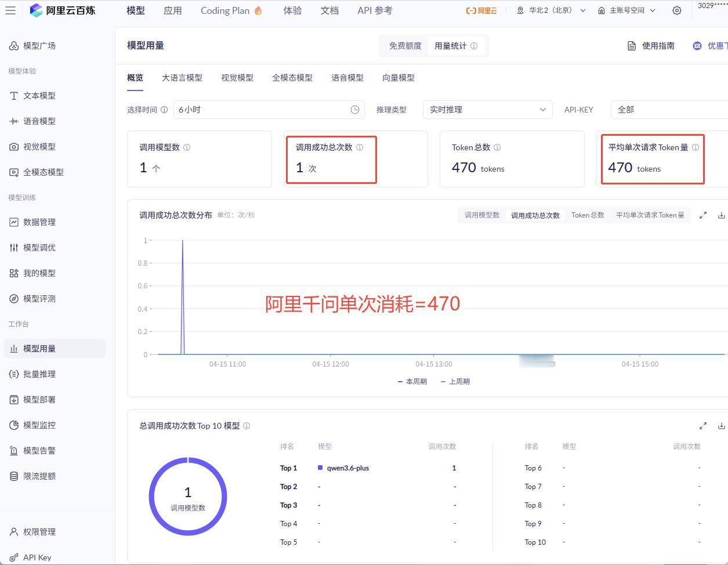This screenshot has width=728, height=565.
Task: Click the 我的模型 sidebar icon
Action: click(x=14, y=273)
